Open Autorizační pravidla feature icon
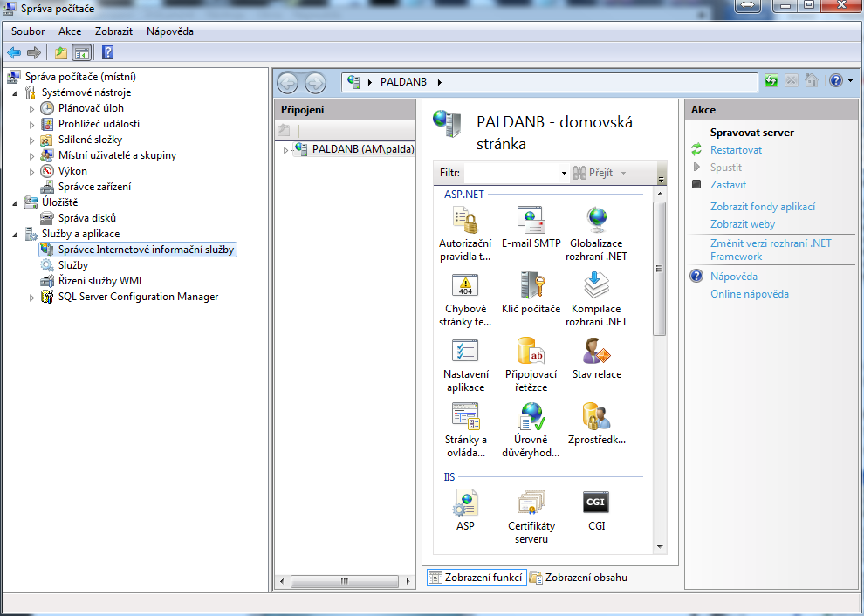This screenshot has height=616, width=864. pyautogui.click(x=465, y=221)
